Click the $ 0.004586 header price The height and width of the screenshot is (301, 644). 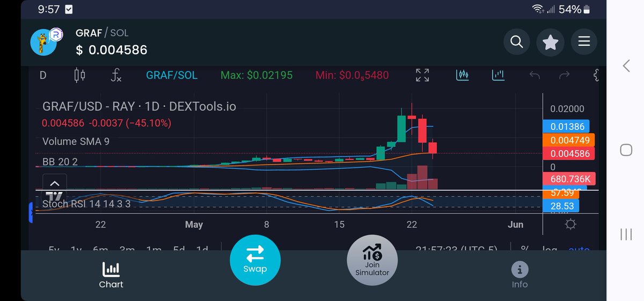coord(111,50)
